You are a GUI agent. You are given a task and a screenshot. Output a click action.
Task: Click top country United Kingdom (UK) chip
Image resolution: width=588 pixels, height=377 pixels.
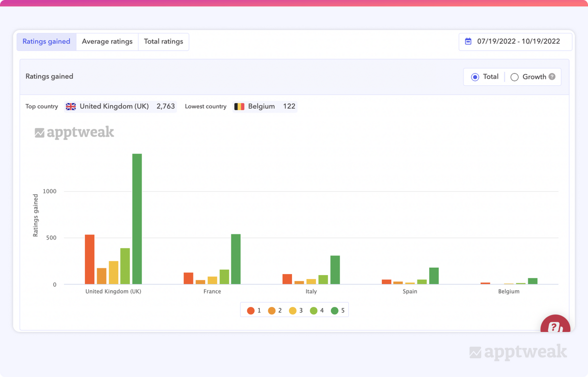[121, 106]
